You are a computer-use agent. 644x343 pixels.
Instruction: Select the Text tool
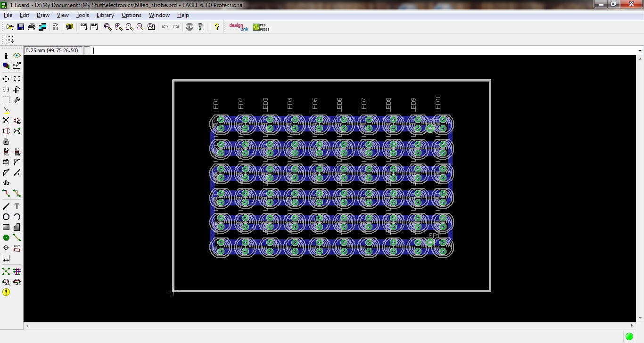click(x=17, y=206)
